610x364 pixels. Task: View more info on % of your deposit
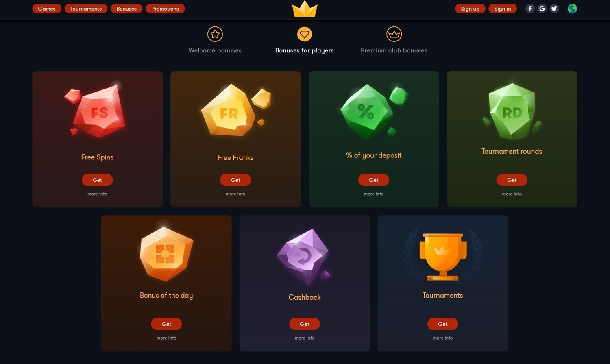click(374, 194)
